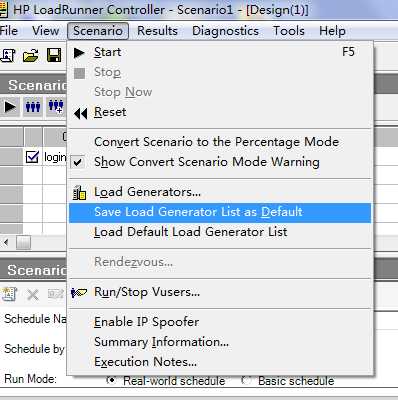The image size is (398, 400).
Task: Click the left scroll arrow of the groups scrollbar
Action: [6, 243]
